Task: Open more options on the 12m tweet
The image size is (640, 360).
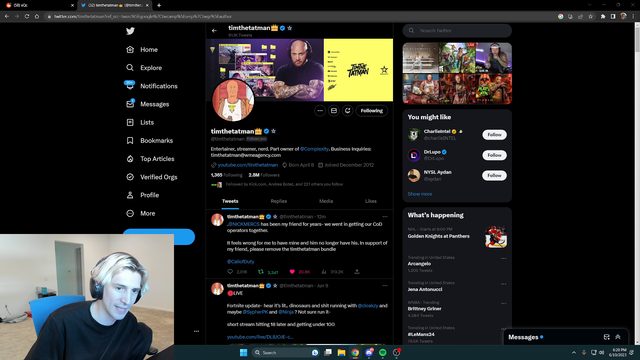Action: coord(385,217)
